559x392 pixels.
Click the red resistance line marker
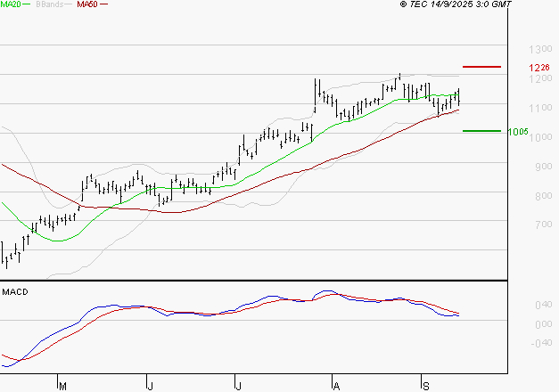coord(482,67)
